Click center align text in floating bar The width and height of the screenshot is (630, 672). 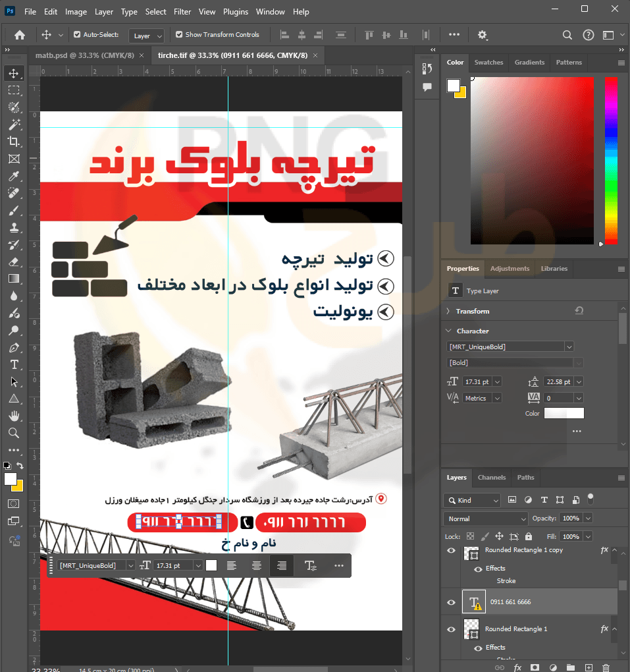point(257,566)
